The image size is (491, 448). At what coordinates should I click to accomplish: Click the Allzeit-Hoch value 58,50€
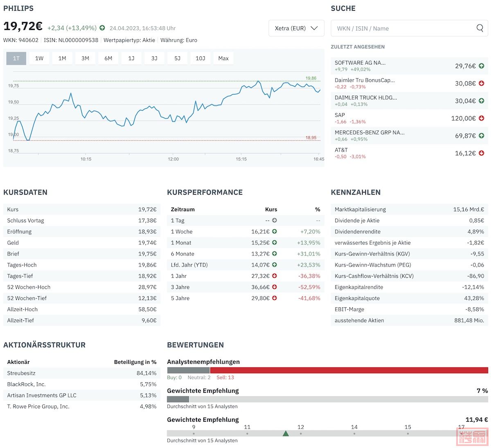click(x=147, y=309)
